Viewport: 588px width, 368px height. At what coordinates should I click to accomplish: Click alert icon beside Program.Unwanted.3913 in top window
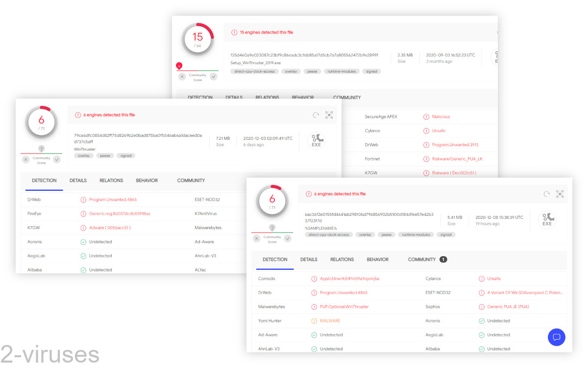[426, 145]
